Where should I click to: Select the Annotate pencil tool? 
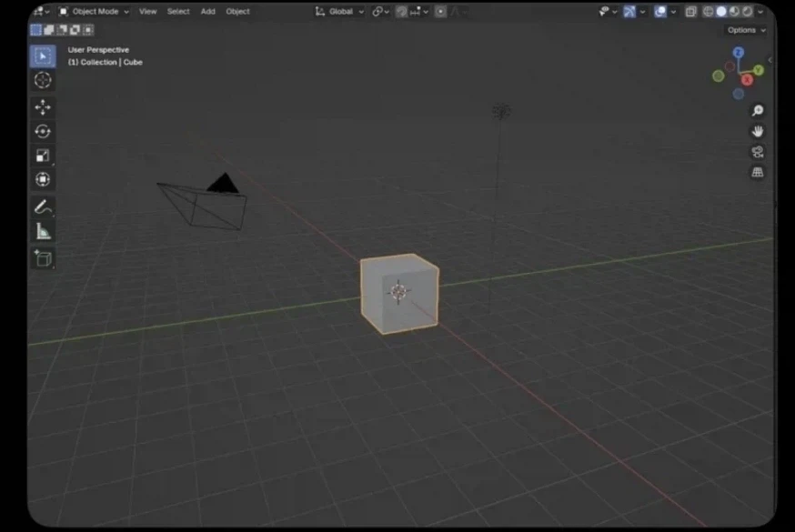click(43, 206)
